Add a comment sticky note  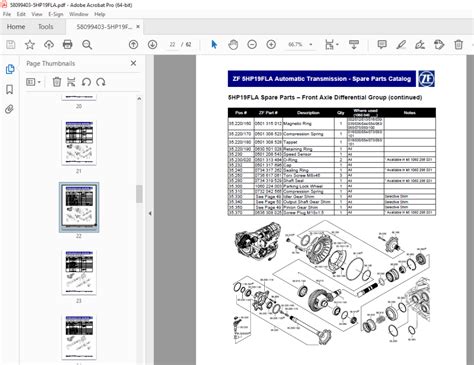382,44
